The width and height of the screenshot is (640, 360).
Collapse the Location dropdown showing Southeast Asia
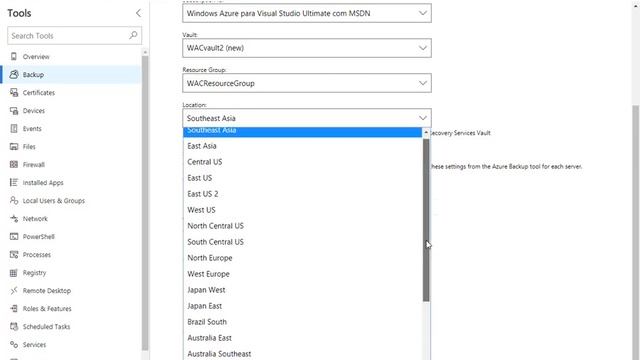pyautogui.click(x=307, y=118)
